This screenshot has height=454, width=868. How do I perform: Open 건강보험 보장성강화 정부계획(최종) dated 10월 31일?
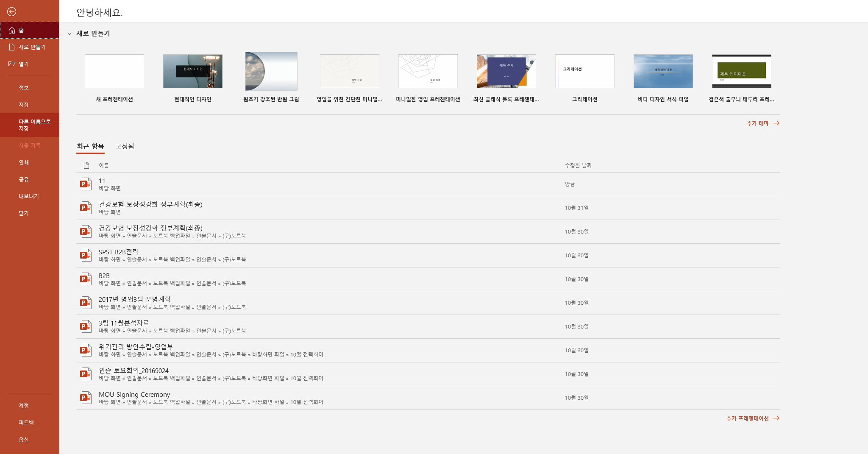click(150, 204)
